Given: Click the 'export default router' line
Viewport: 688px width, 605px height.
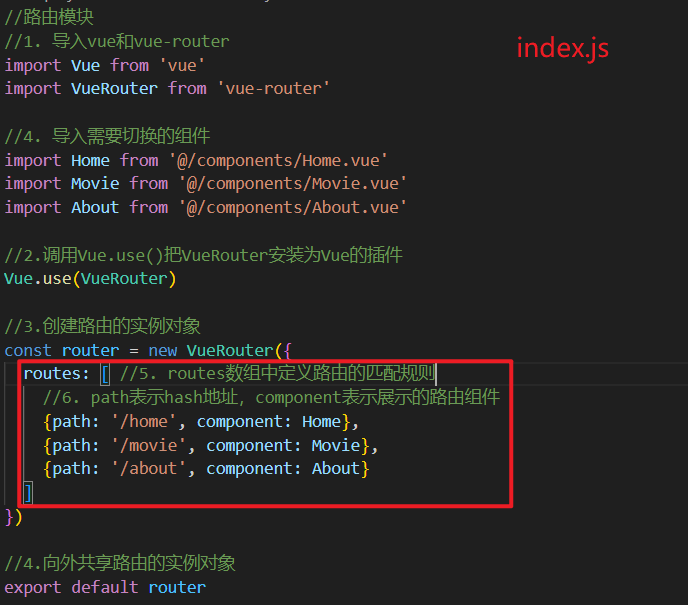Looking at the screenshot, I should pos(105,587).
